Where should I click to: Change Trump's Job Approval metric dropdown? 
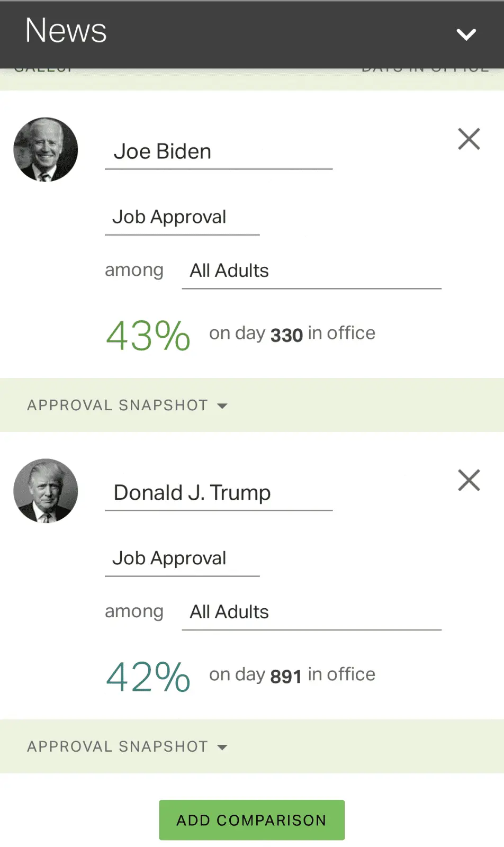click(x=182, y=559)
